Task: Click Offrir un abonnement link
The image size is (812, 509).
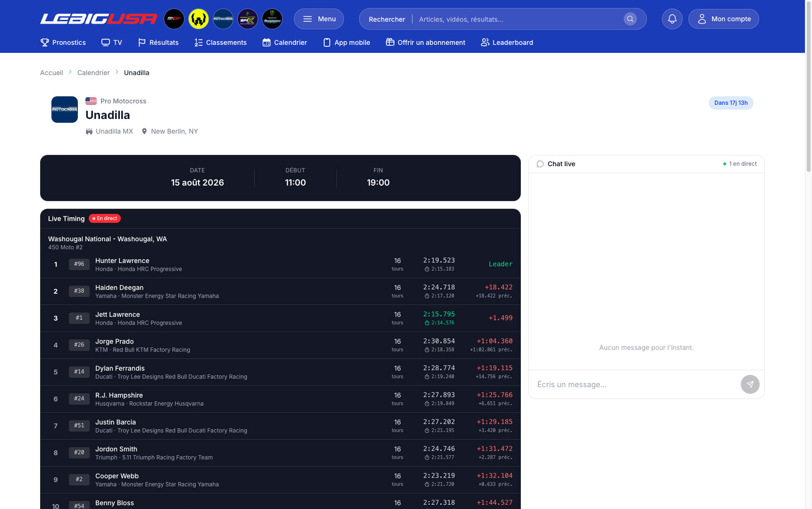Action: coord(426,42)
